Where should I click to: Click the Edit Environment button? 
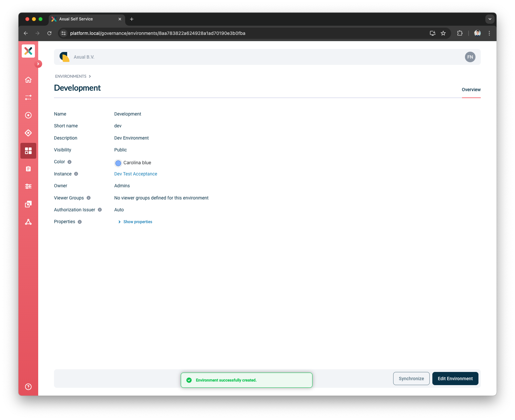point(455,379)
